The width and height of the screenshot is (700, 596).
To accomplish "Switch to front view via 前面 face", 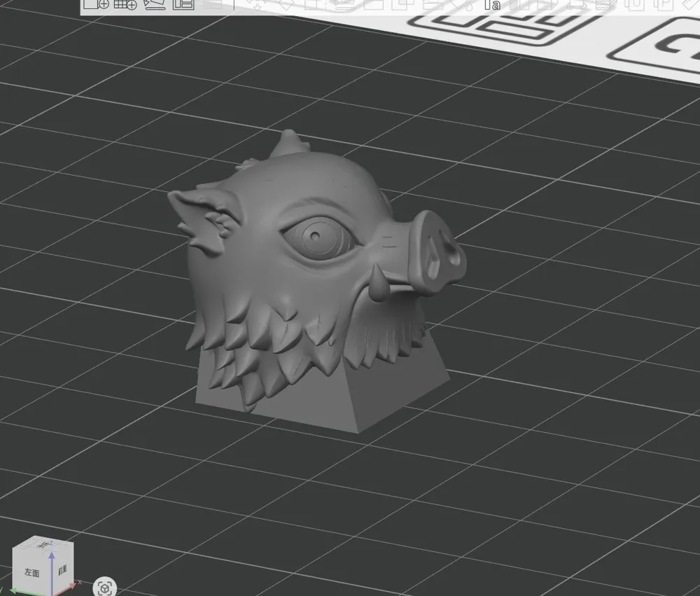I will coord(63,570).
